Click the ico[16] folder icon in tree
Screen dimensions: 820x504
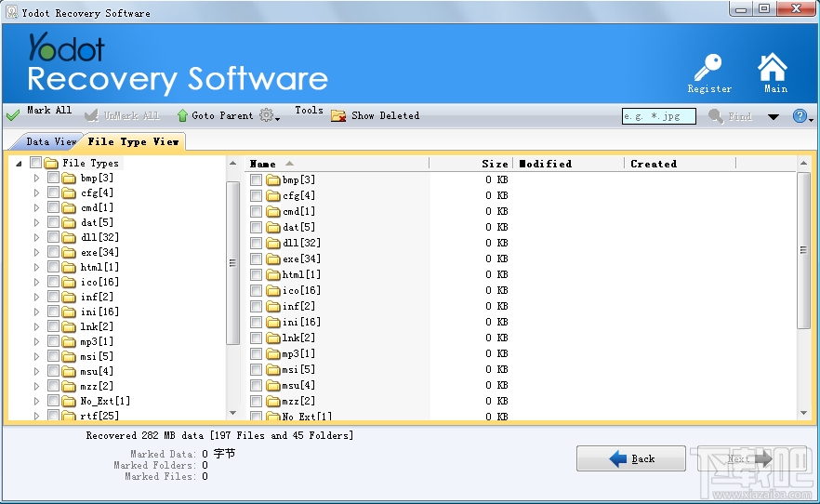click(69, 283)
